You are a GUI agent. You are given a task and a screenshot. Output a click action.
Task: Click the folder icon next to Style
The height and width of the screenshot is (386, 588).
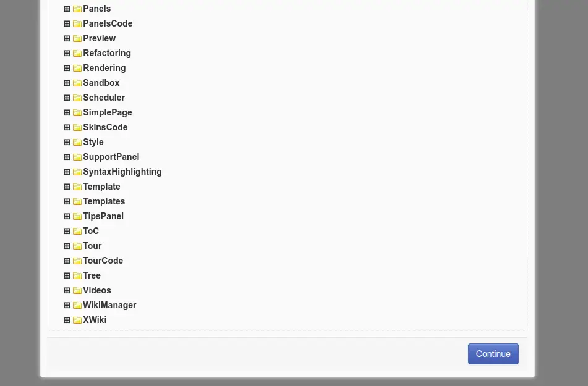coord(77,143)
